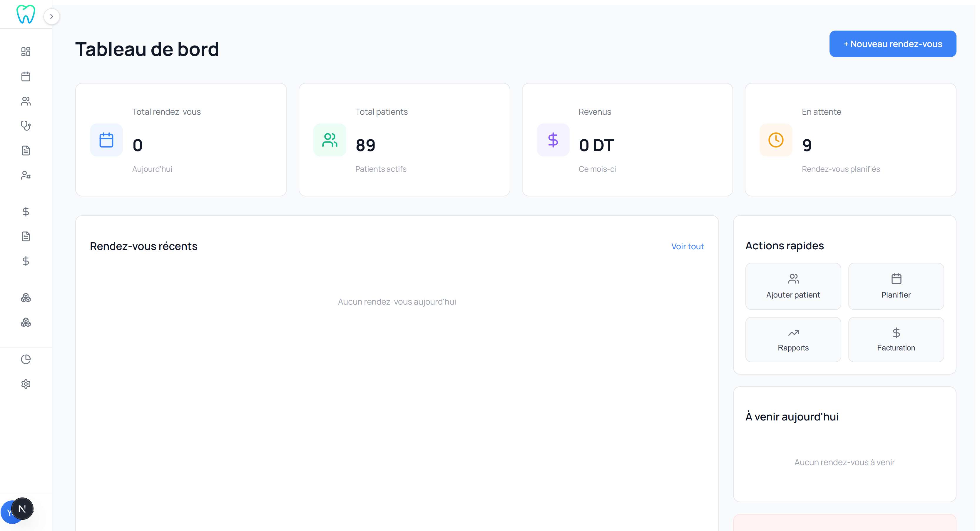
Task: Click the Nouveau rendez-vous button
Action: [892, 44]
